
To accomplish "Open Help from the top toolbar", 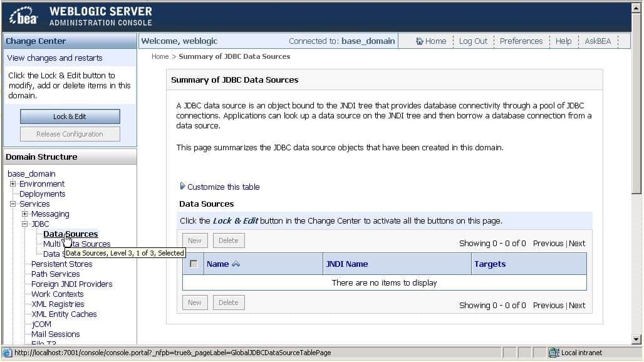I will 564,41.
